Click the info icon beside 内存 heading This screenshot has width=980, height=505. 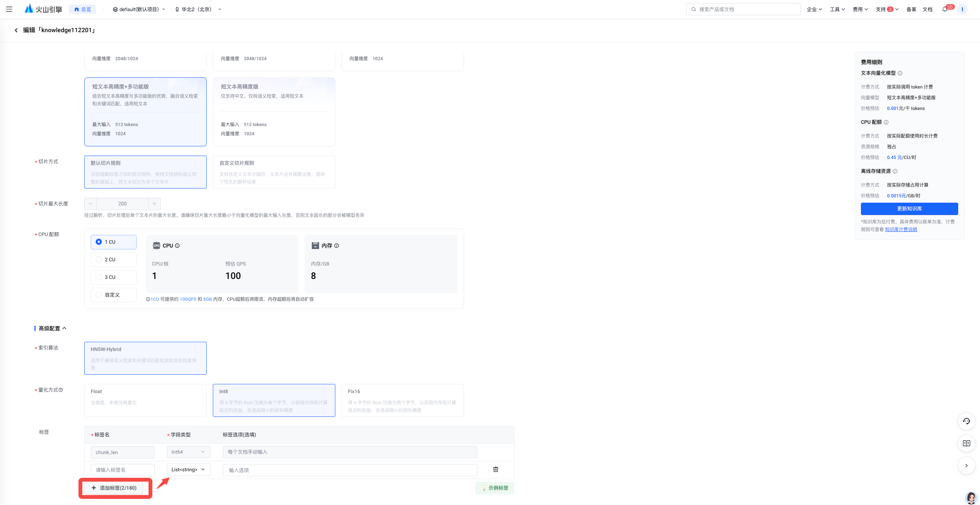point(336,246)
